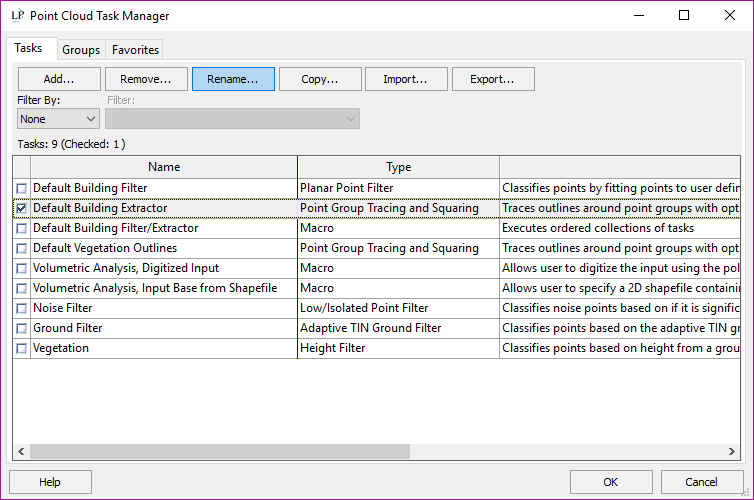The width and height of the screenshot is (754, 500).
Task: Close the Point Cloud Task Manager window
Action: tap(729, 15)
